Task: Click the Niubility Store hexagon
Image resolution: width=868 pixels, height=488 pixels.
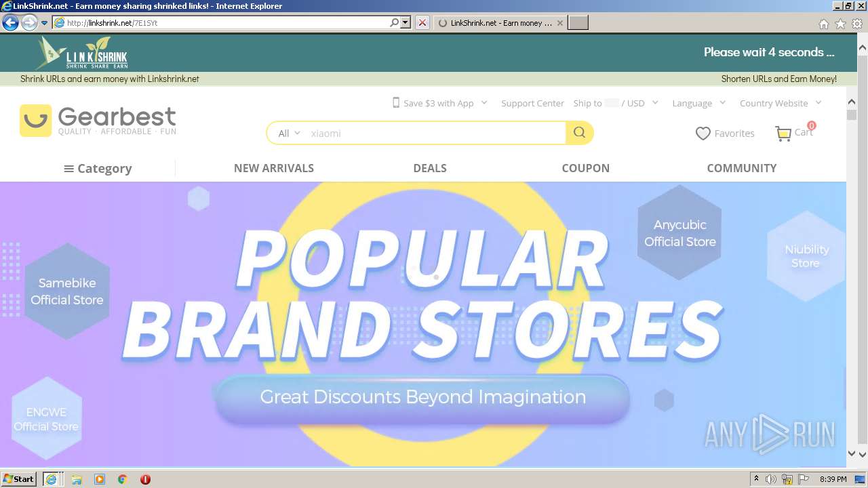Action: 806,256
